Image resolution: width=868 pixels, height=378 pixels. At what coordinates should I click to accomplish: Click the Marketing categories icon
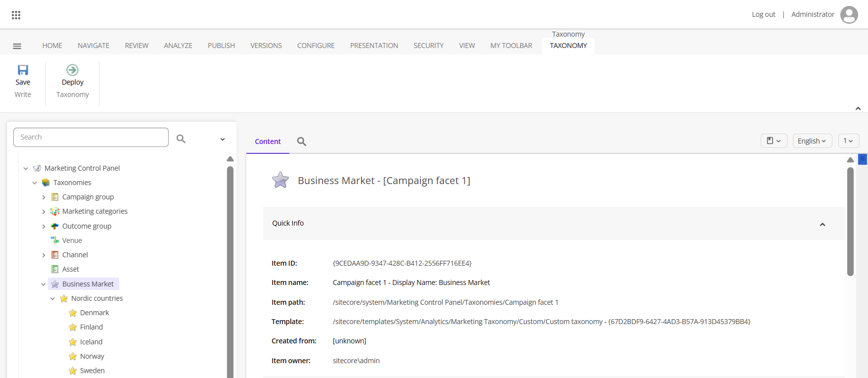55,211
